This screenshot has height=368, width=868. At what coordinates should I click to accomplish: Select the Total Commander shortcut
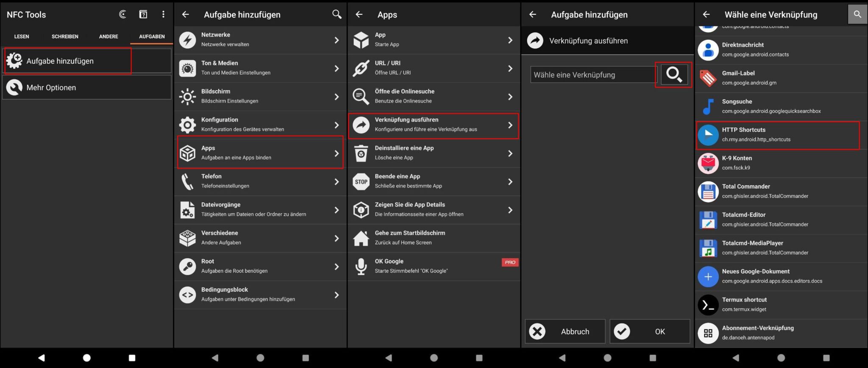pyautogui.click(x=781, y=192)
